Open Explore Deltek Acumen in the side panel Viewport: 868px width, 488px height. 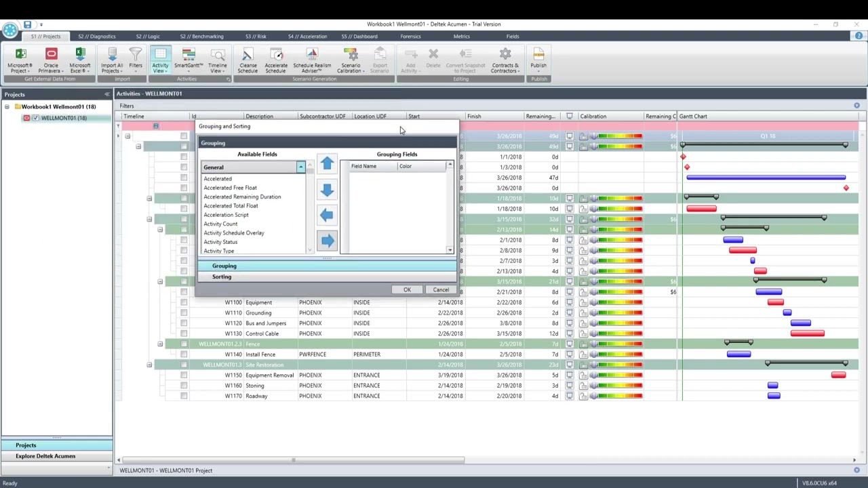tap(57, 456)
